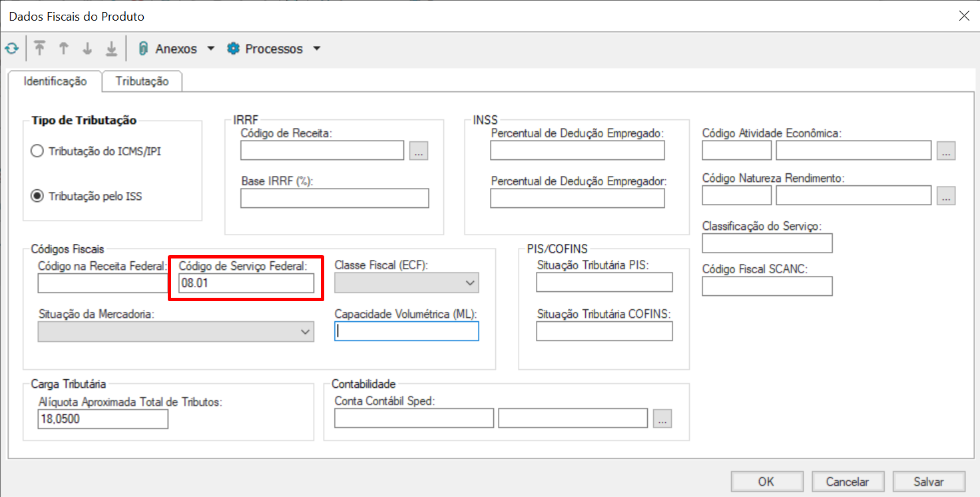Click the Anexos paperclip icon
The image size is (980, 497).
[x=143, y=49]
